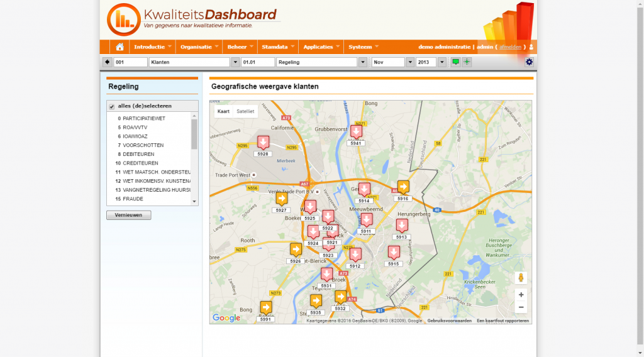Zoom out on the map

click(x=520, y=307)
